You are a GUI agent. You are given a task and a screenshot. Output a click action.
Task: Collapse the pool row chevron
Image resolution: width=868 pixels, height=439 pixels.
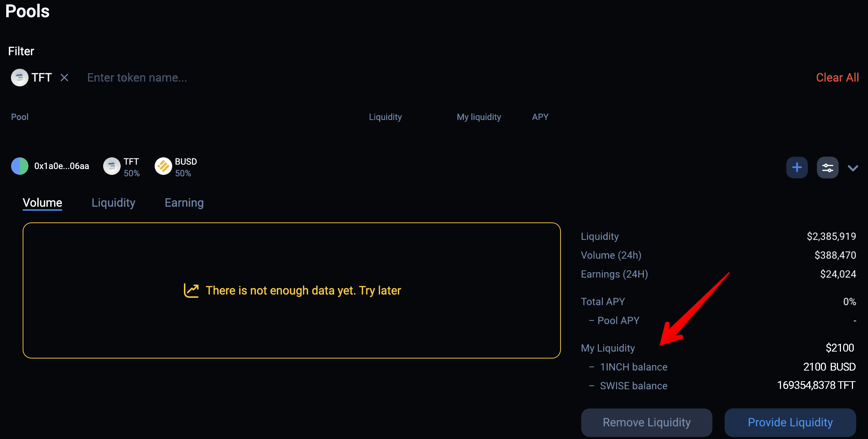point(853,168)
